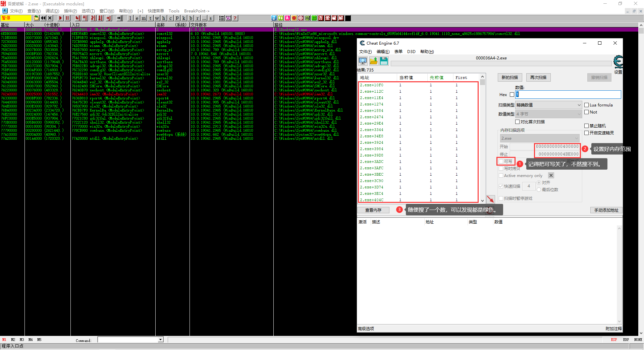Select result row 2.exe+1274

(x=418, y=104)
